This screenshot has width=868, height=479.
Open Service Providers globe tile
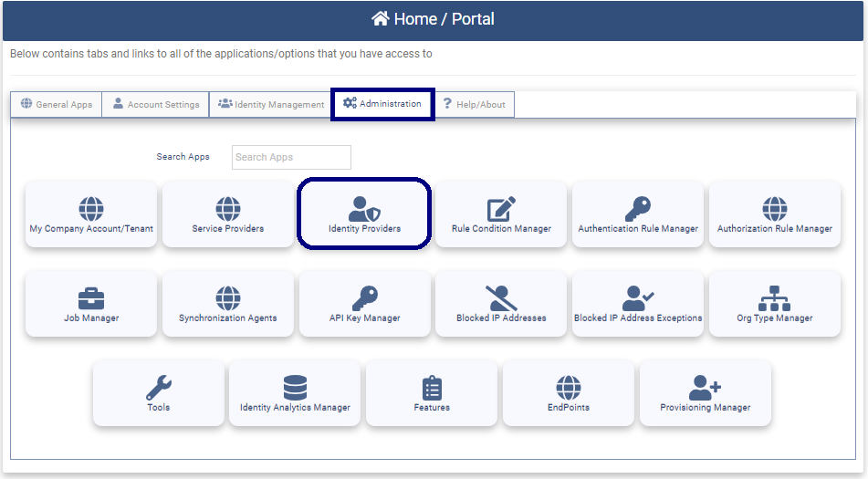point(227,214)
